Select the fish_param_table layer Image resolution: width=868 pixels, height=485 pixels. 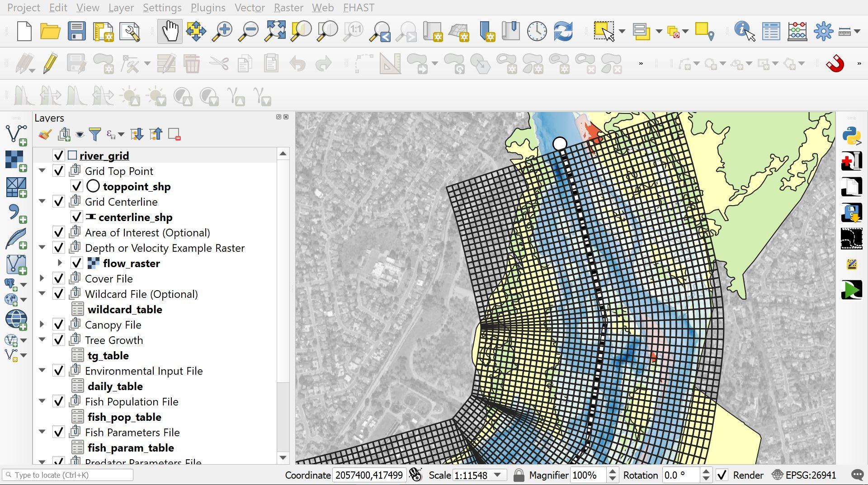[x=131, y=447]
